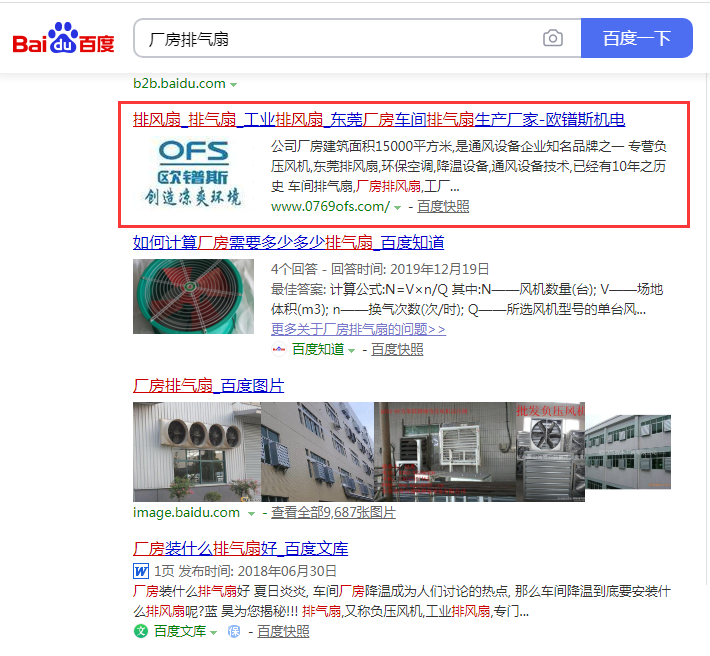
Task: Open the dropdown arrow beside image.baidu.com
Action: (x=251, y=513)
